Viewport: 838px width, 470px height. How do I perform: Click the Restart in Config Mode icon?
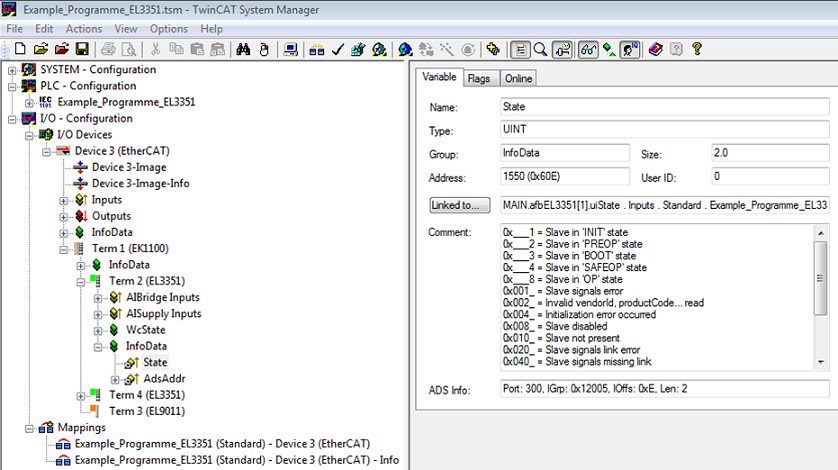(x=405, y=49)
